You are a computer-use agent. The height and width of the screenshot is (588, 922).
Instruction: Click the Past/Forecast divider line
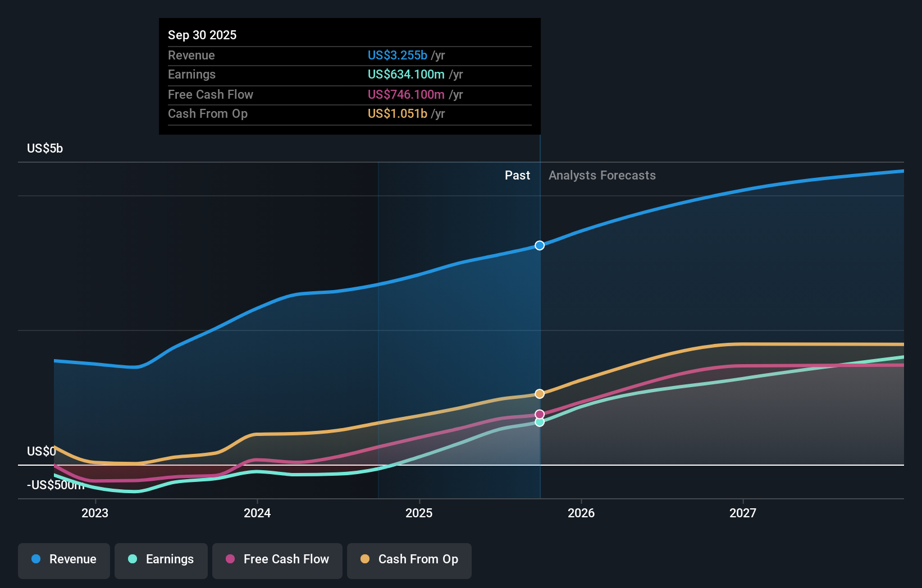pos(539,314)
